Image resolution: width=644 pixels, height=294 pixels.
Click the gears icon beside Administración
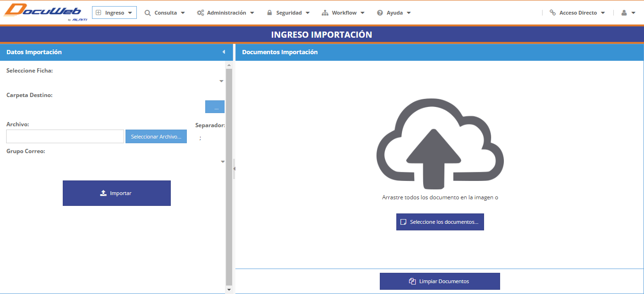click(200, 13)
